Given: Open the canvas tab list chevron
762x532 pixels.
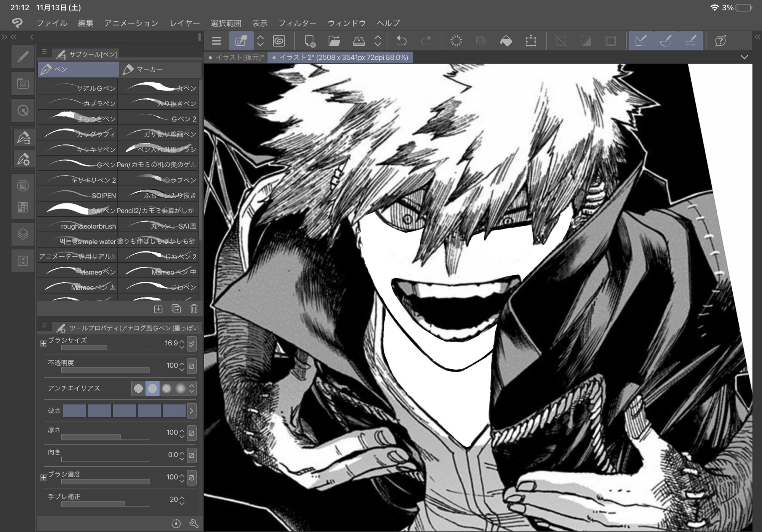Looking at the screenshot, I should pyautogui.click(x=744, y=57).
